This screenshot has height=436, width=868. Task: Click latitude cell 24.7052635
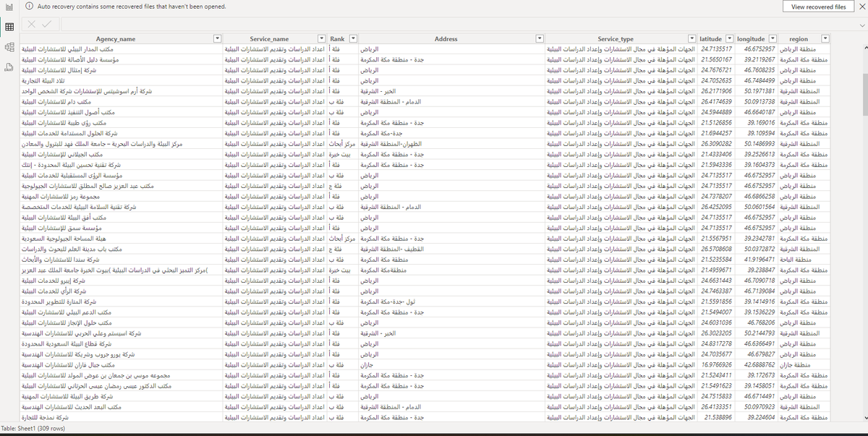click(x=717, y=80)
